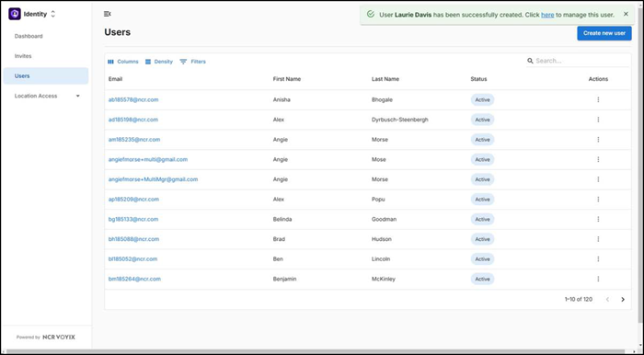The image size is (644, 355).
Task: Open actions menu for Belinda Goodman
Action: (x=598, y=219)
